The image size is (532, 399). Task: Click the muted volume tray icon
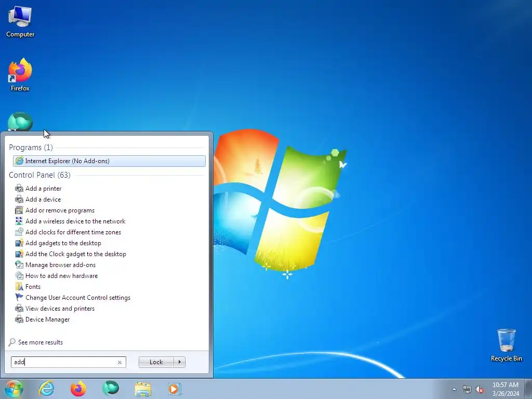click(480, 389)
